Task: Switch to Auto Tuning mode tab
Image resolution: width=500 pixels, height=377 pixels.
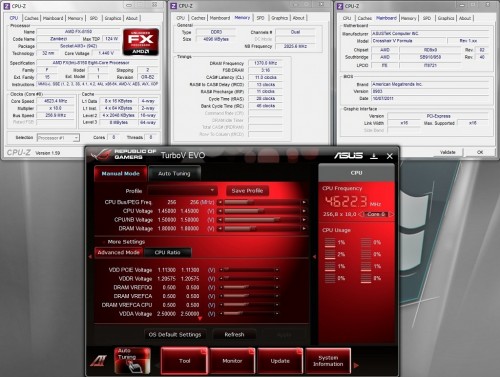Action: tap(174, 174)
